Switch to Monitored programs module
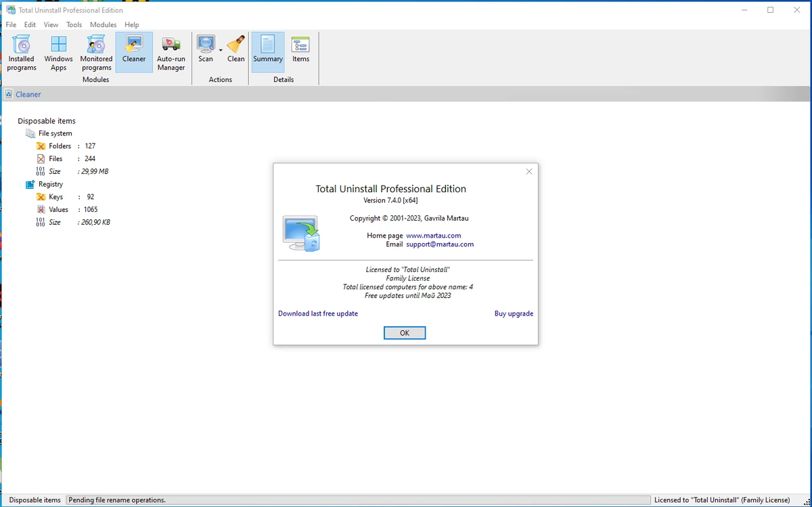This screenshot has height=507, width=812. coord(96,53)
